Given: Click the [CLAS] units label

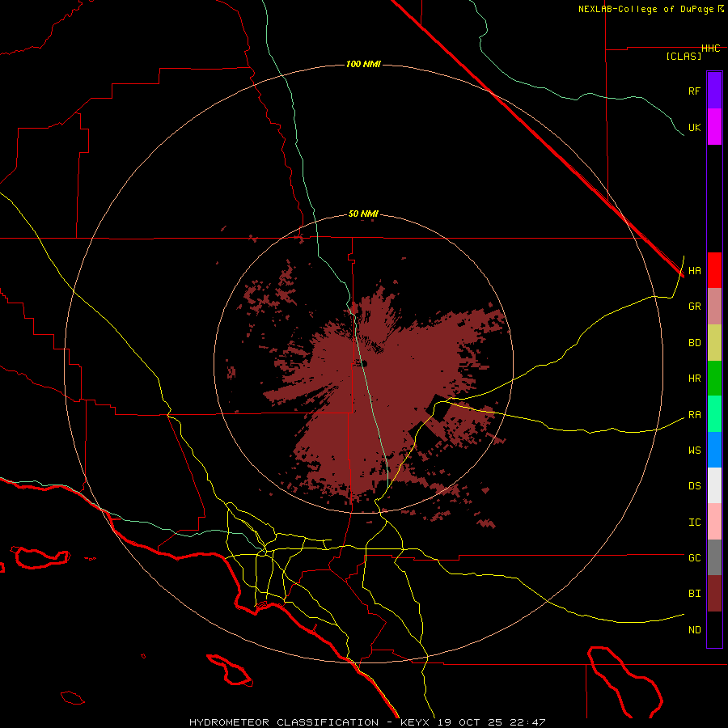Looking at the screenshot, I should point(683,56).
